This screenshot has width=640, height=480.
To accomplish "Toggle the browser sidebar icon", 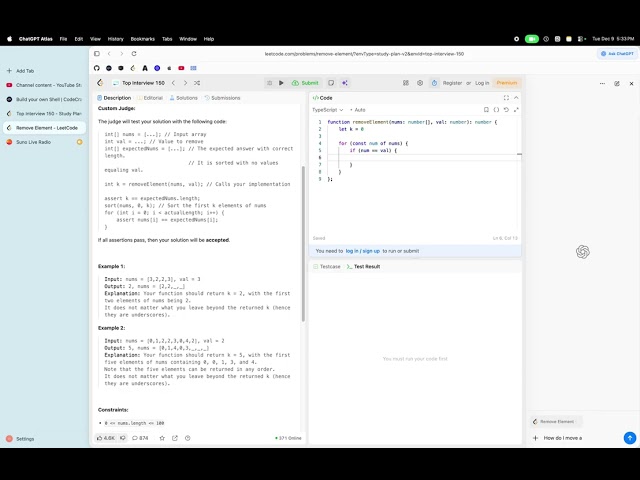I will (x=97, y=53).
